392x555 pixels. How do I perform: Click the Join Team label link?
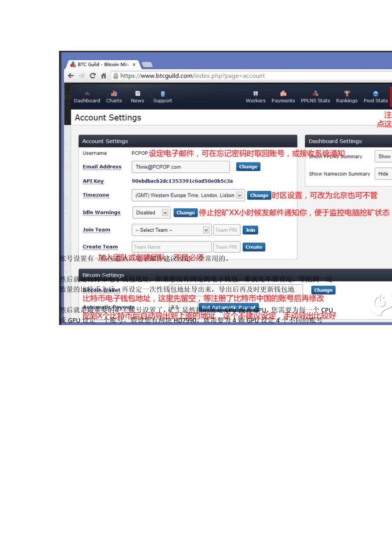(96, 230)
